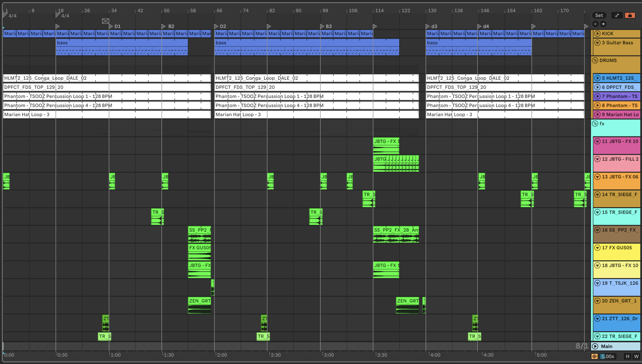Unfold the 5 HLMT2_125 track
The image size is (642, 364).
(x=598, y=78)
